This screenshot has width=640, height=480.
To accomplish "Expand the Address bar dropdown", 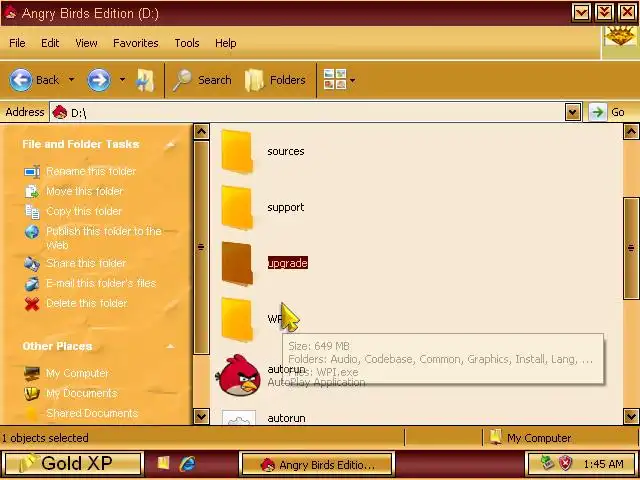I will tap(573, 112).
